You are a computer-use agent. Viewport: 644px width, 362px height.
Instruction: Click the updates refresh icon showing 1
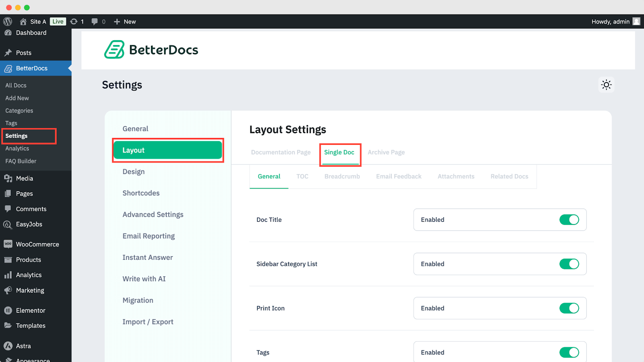74,21
